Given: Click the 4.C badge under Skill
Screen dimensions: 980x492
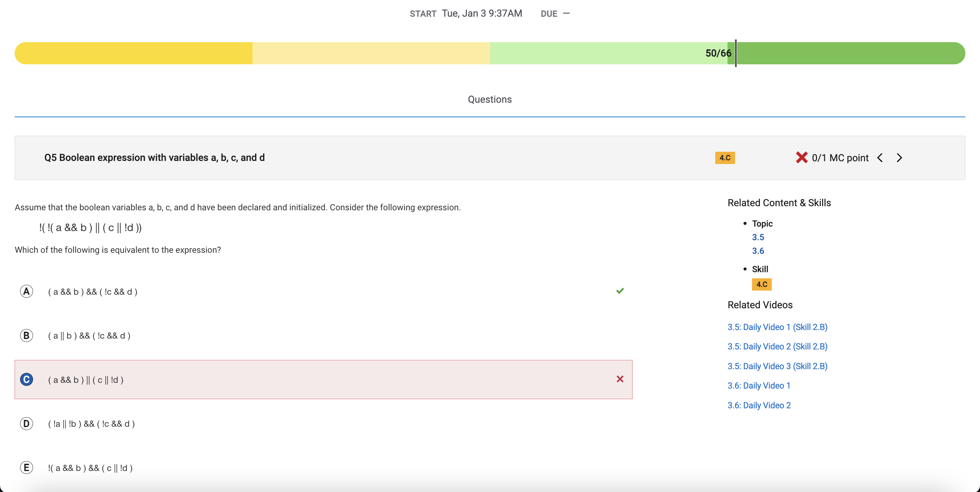Looking at the screenshot, I should coord(762,284).
